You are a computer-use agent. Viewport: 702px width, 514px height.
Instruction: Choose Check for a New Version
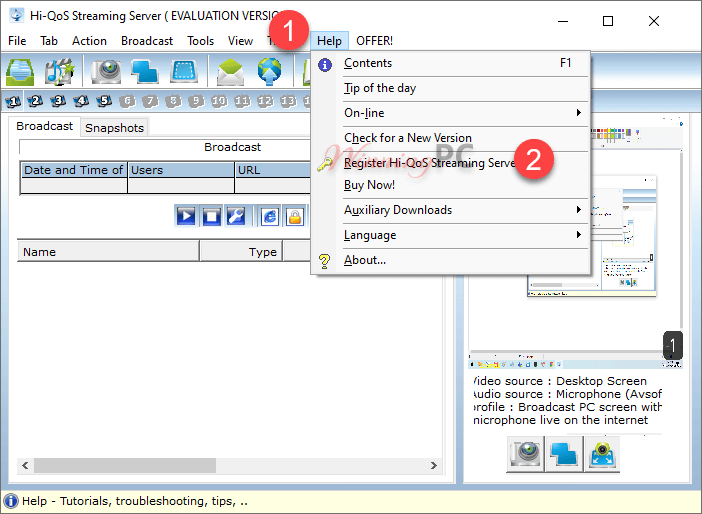[x=451, y=138]
